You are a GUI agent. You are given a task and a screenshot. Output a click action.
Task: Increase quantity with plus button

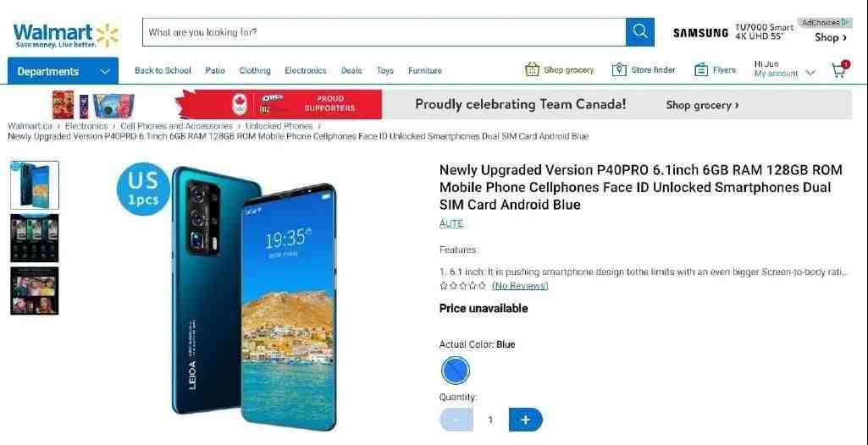point(525,420)
